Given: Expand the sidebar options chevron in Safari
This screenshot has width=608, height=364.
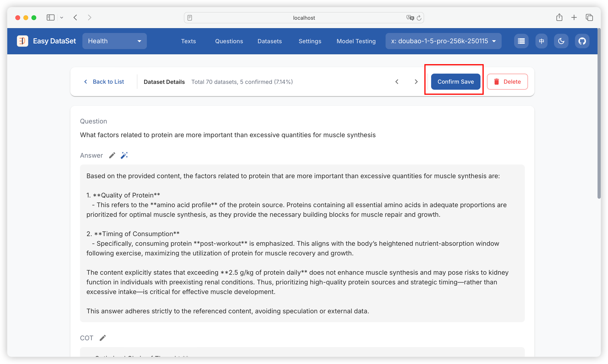Looking at the screenshot, I should (62, 18).
